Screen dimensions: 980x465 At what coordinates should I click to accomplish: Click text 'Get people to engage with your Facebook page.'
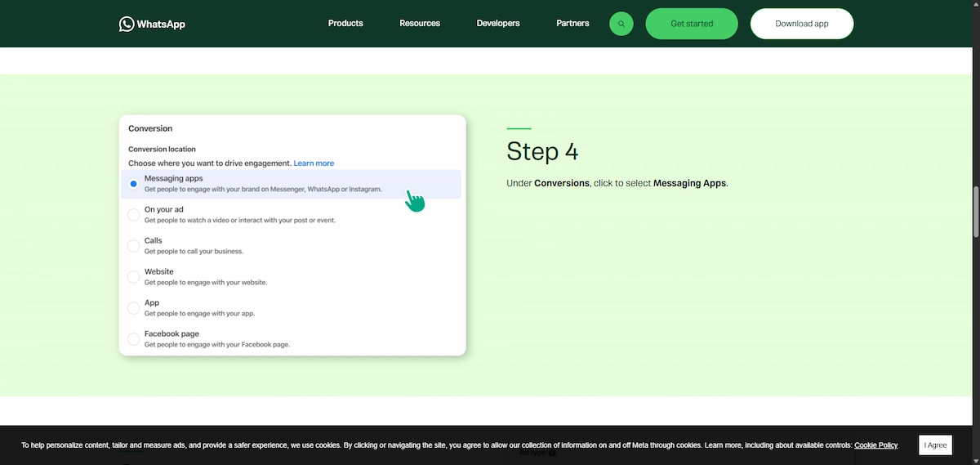[x=217, y=345]
